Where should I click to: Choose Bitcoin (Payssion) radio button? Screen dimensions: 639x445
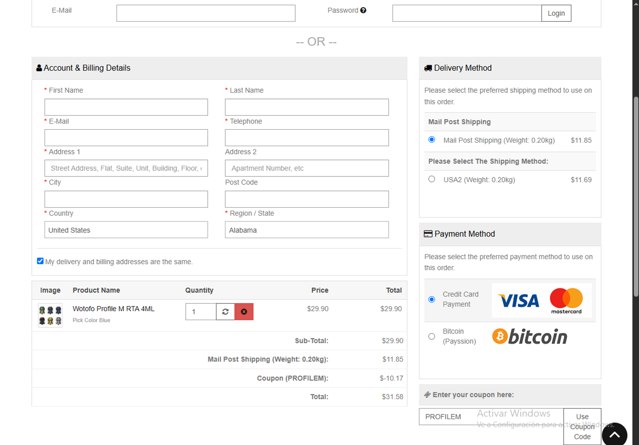pos(432,337)
